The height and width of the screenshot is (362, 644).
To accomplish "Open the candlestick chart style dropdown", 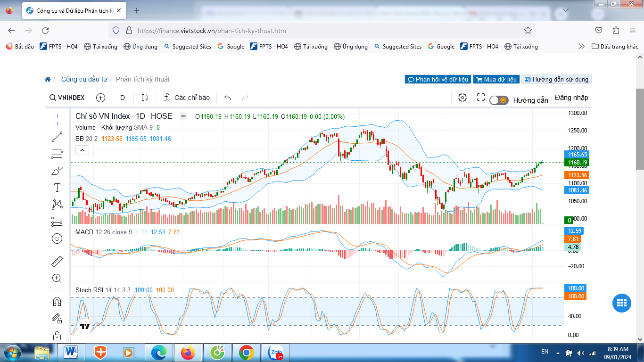I will point(145,98).
